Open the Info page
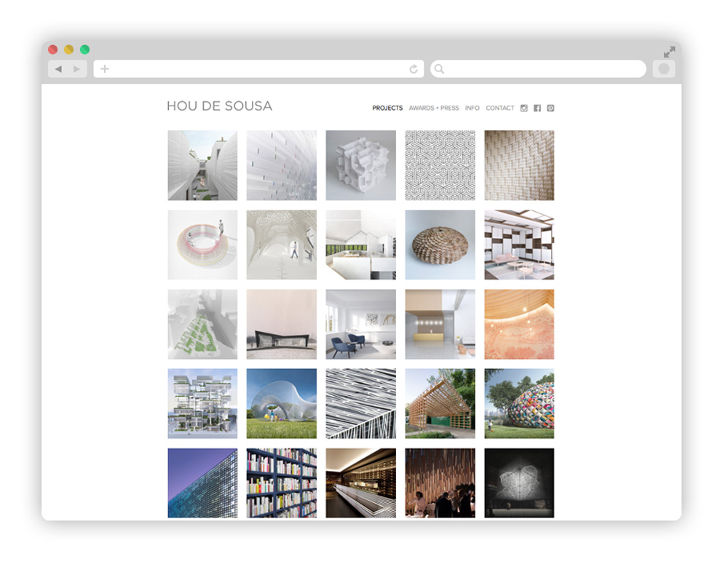This screenshot has width=728, height=567. pos(472,108)
